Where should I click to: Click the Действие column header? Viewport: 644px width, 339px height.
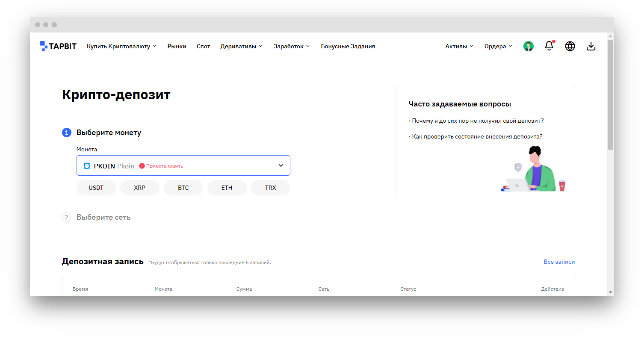click(x=552, y=289)
